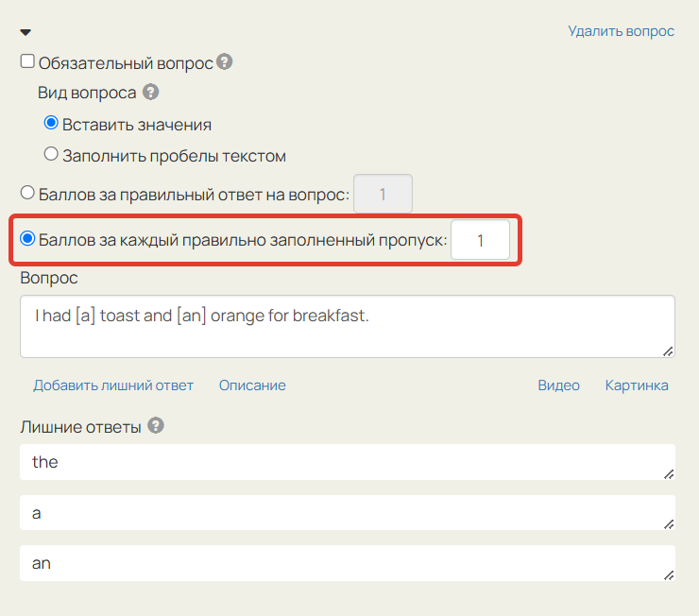699x616 pixels.
Task: Click the points-per-blank input field
Action: (x=480, y=240)
